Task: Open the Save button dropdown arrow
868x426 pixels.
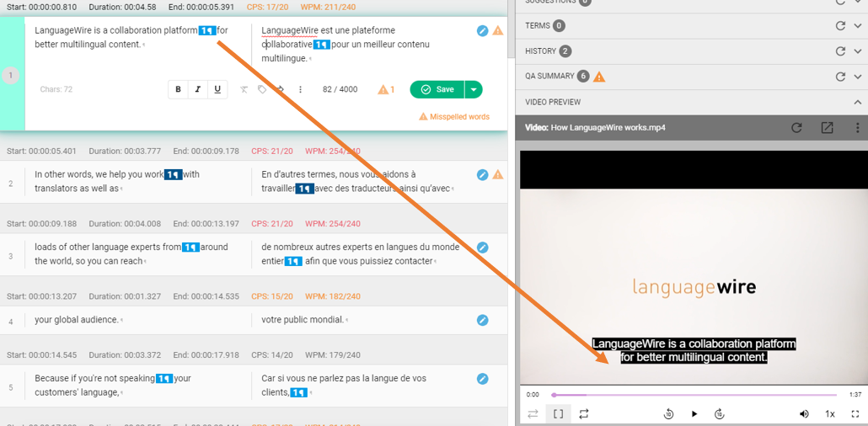Action: tap(474, 89)
